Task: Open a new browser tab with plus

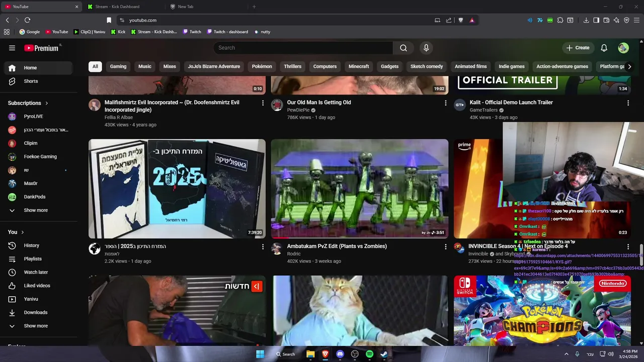Action: click(x=254, y=7)
